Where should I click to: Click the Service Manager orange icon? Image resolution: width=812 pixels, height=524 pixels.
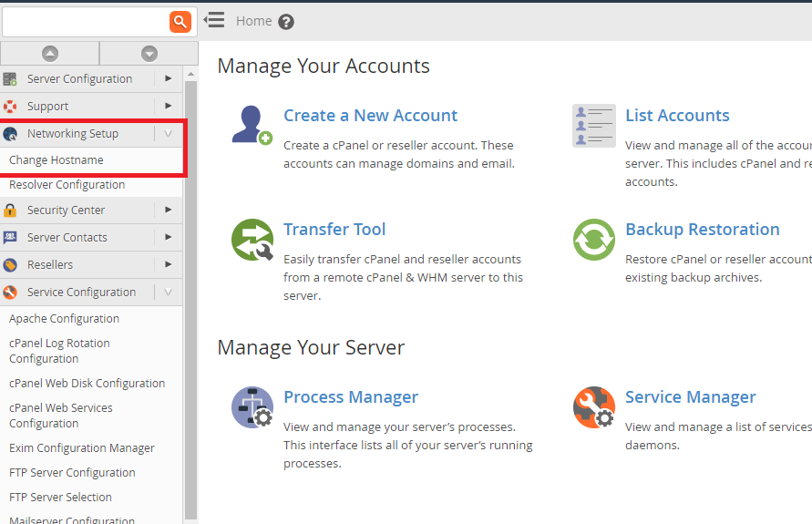pos(594,407)
